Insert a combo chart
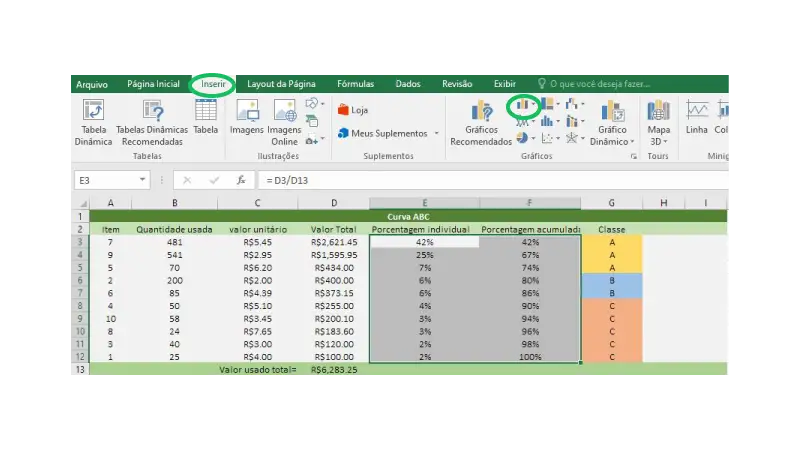The height and width of the screenshot is (450, 800). pos(571,121)
